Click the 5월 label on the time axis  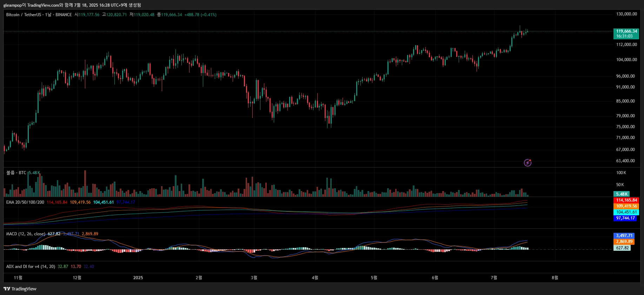coord(374,278)
